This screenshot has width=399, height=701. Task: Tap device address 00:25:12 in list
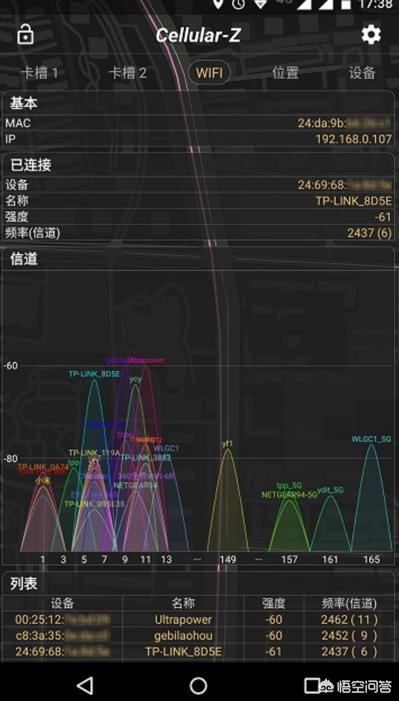[62, 620]
